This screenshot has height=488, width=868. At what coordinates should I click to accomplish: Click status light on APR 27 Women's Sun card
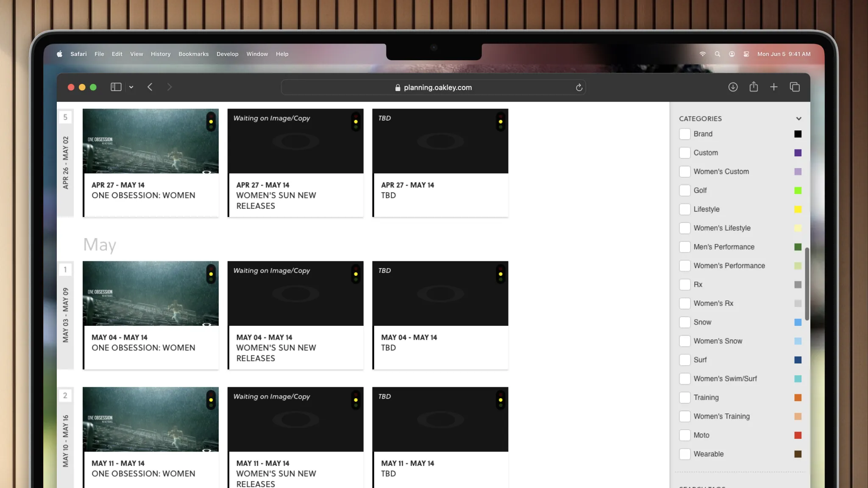click(x=356, y=122)
